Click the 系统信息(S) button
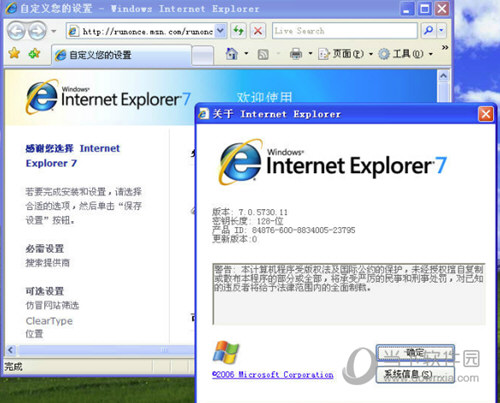This screenshot has height=403, width=500. click(415, 375)
